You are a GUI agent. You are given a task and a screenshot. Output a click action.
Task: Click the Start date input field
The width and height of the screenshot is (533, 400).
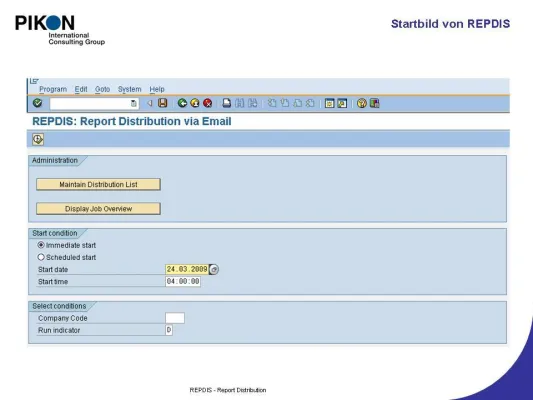pos(187,269)
